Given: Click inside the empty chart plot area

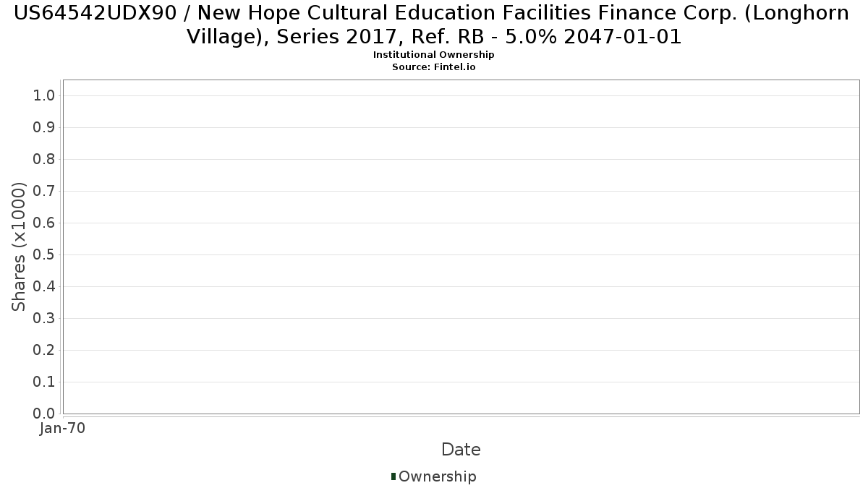Looking at the screenshot, I should coord(461,247).
